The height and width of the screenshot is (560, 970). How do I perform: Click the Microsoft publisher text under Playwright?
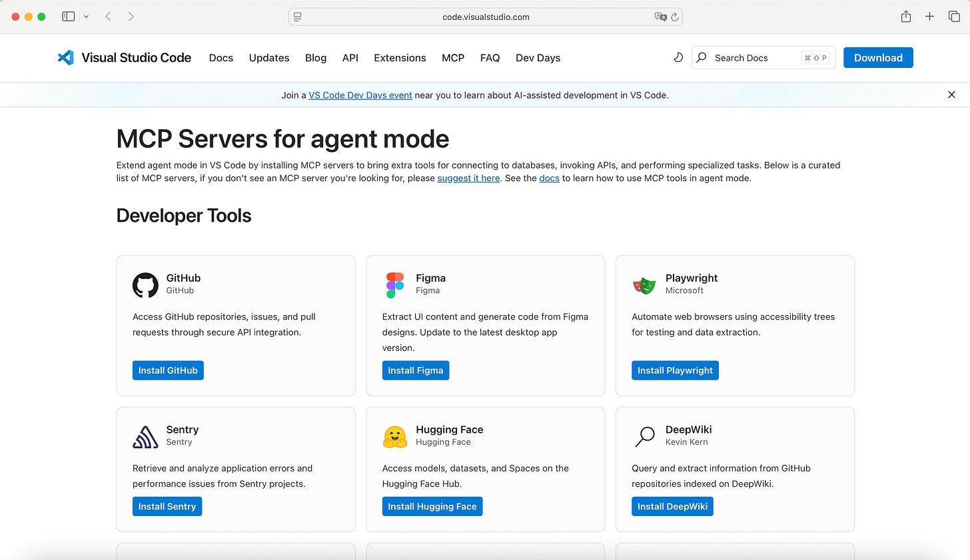684,290
